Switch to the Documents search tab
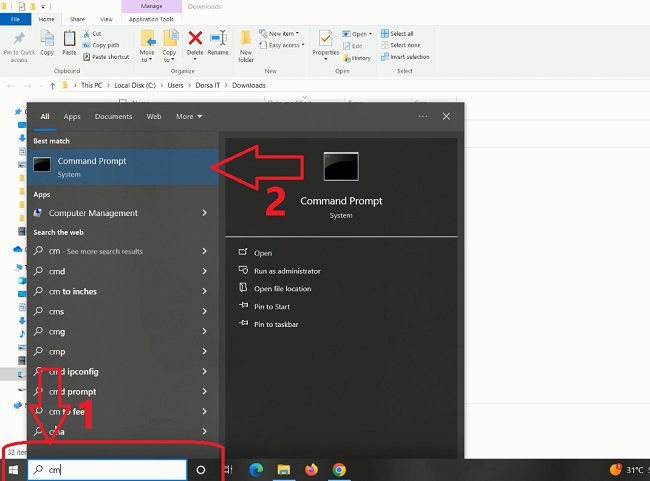The image size is (650, 481). (x=113, y=117)
